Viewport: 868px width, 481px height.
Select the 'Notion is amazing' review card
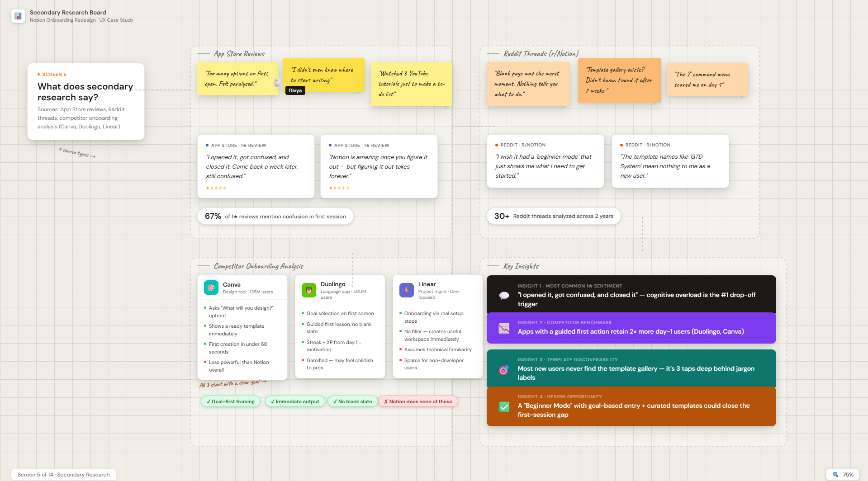[x=379, y=166]
